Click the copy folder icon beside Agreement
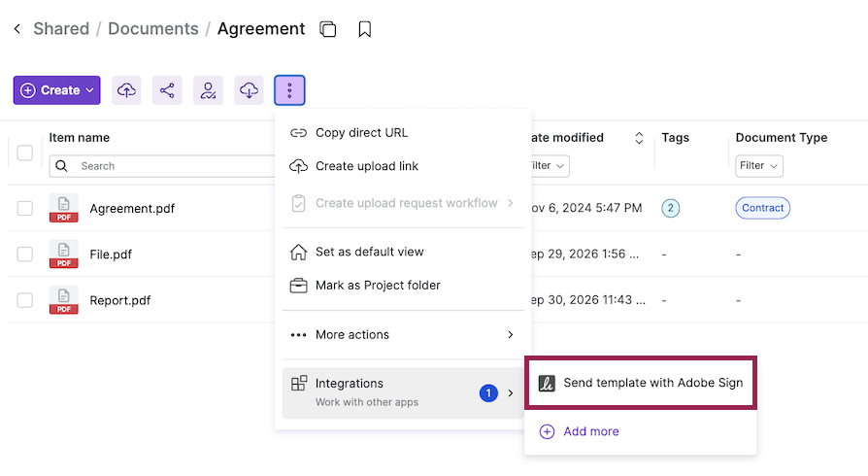The height and width of the screenshot is (476, 868). [328, 29]
